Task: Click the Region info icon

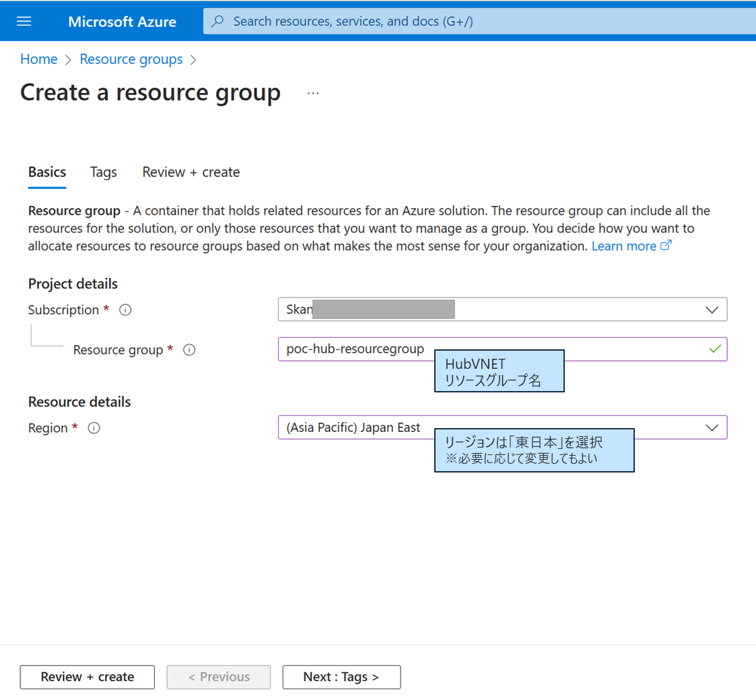Action: coord(94,428)
